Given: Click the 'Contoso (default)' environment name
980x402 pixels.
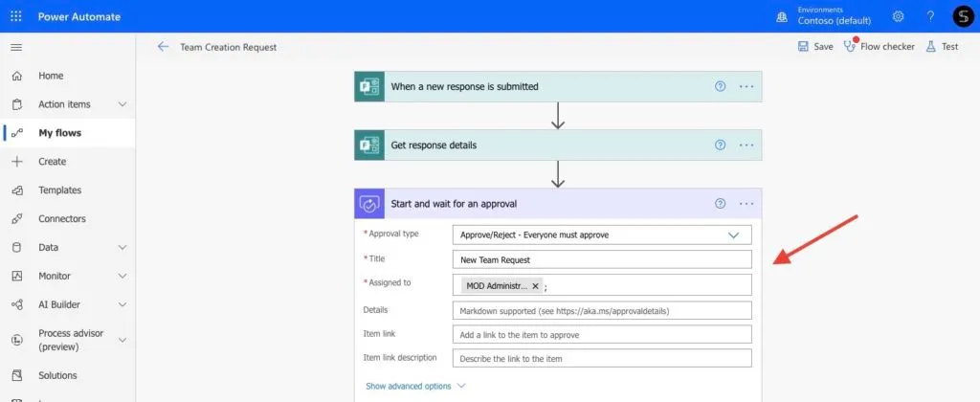Looking at the screenshot, I should coord(835,21).
